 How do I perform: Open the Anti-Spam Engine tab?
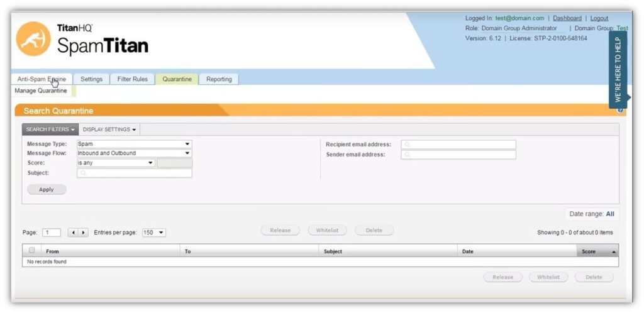tap(42, 79)
